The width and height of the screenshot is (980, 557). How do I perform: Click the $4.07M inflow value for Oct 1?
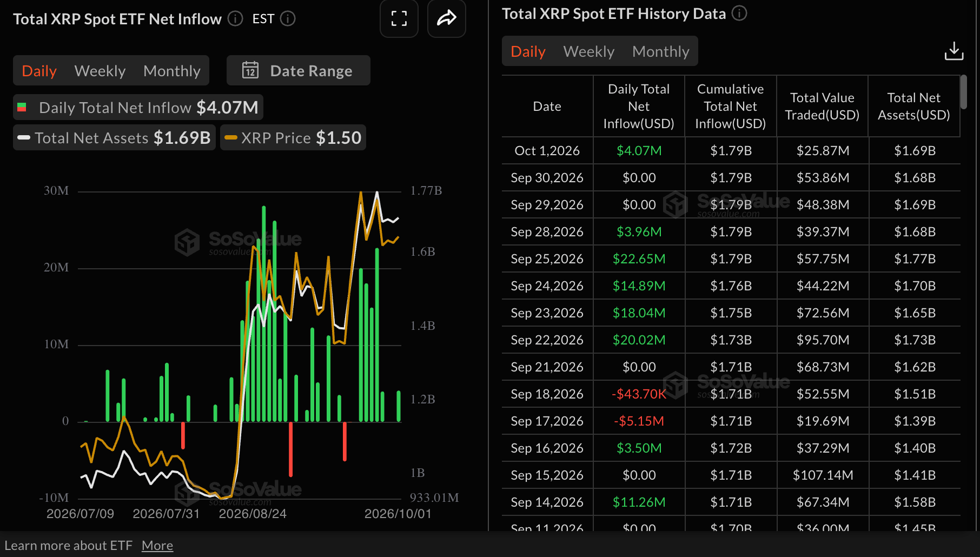639,150
